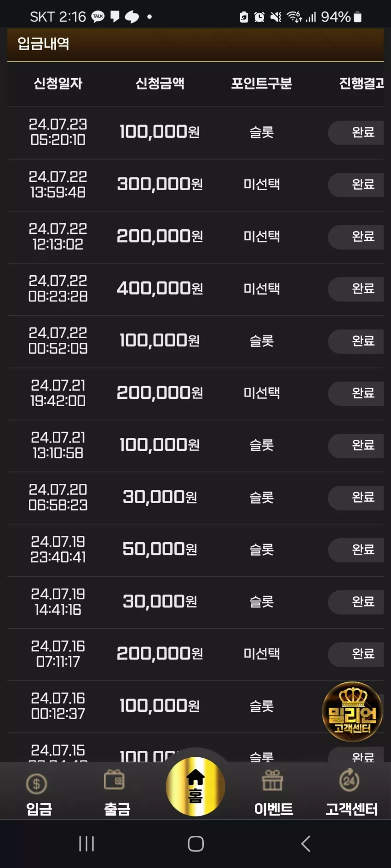Select the 24.07.16 07:11:17 date entry
391x868 pixels.
58,654
